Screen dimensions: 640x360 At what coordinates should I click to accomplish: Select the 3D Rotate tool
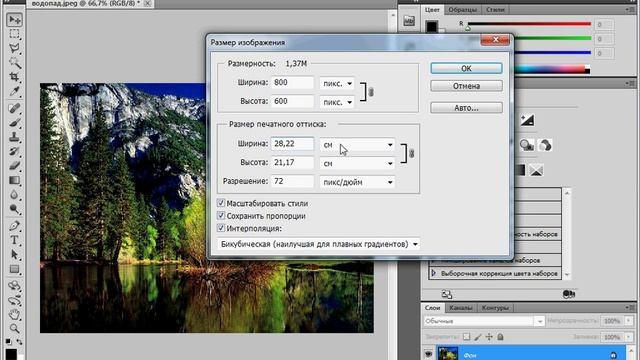pyautogui.click(x=14, y=285)
